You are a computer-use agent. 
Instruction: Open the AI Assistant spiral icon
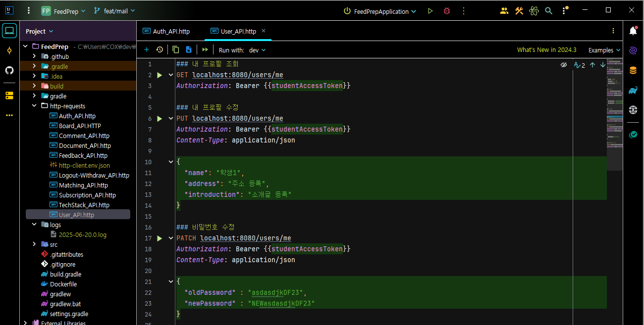pos(633,50)
